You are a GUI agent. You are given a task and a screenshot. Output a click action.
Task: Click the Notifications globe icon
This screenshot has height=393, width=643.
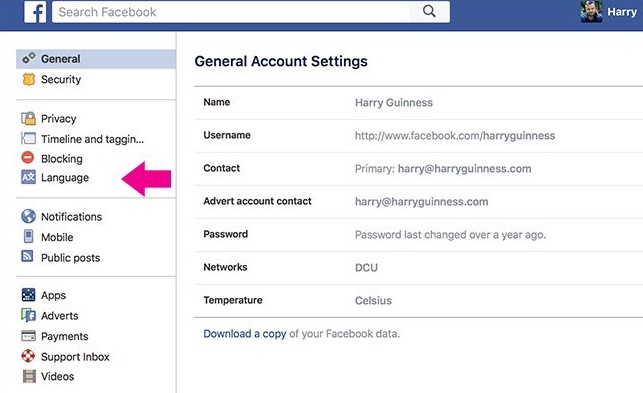pyautogui.click(x=28, y=216)
